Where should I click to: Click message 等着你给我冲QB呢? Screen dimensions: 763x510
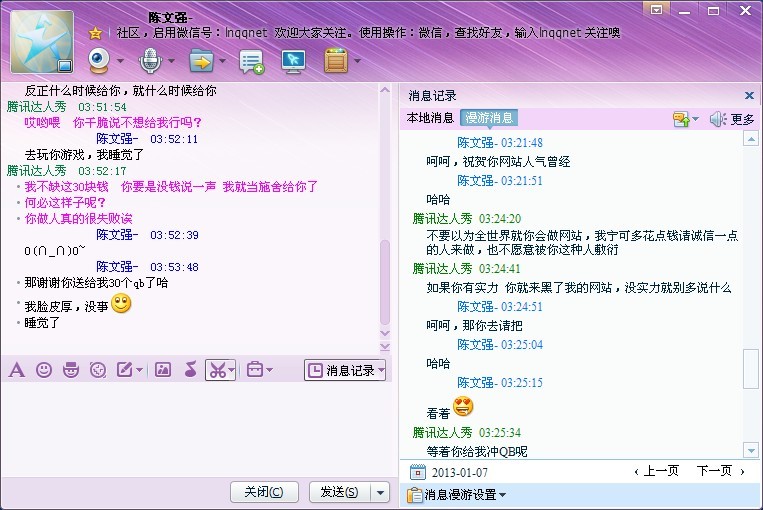click(477, 452)
